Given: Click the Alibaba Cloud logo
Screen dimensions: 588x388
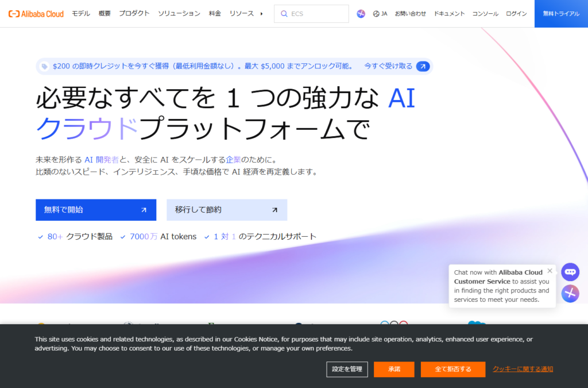Looking at the screenshot, I should point(36,14).
